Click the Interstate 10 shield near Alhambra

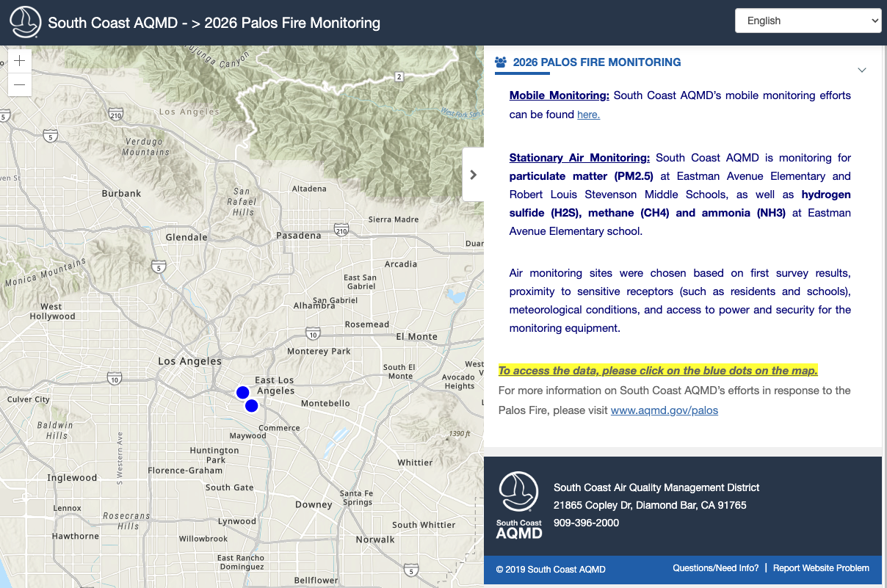314,335
